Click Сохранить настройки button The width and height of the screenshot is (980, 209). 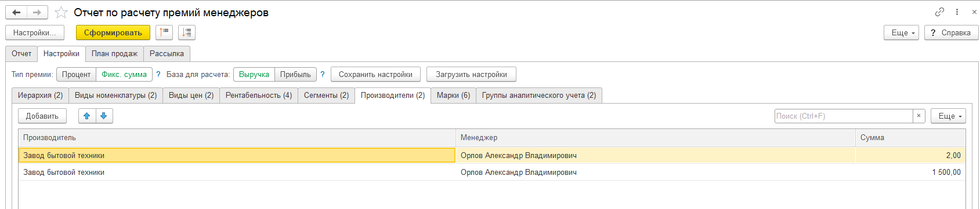375,74
